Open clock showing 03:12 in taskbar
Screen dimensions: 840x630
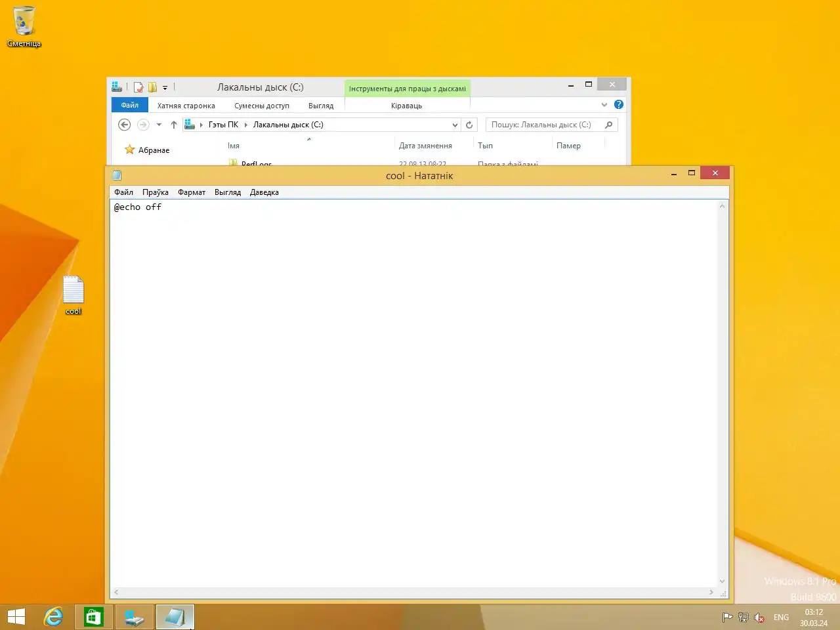coord(814,618)
